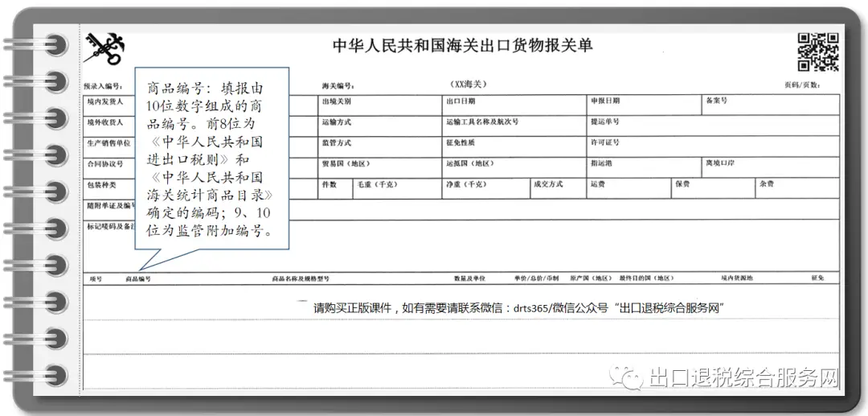Click the 离境口岸 field
868x416 pixels.
point(771,168)
